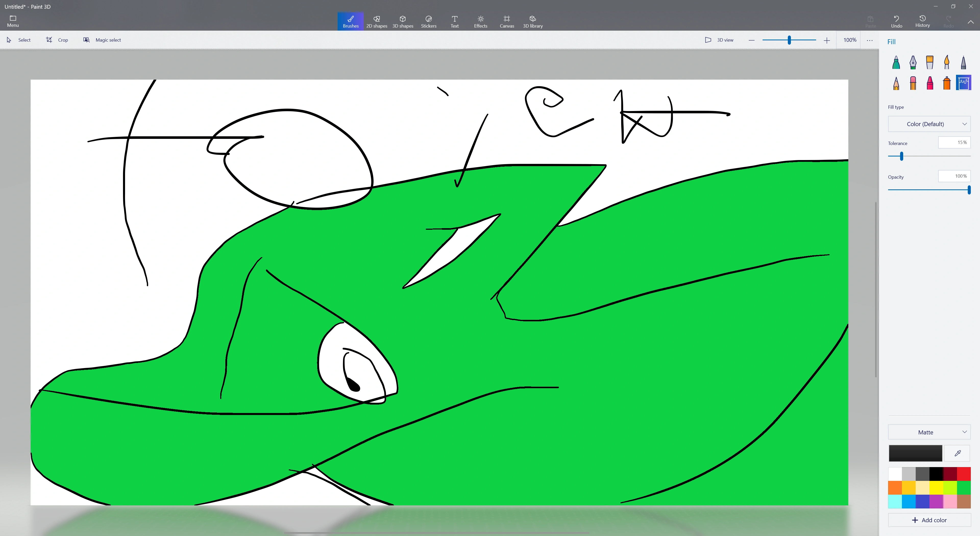Collapse the ribbon with the chevron
This screenshot has width=980, height=536.
[971, 22]
